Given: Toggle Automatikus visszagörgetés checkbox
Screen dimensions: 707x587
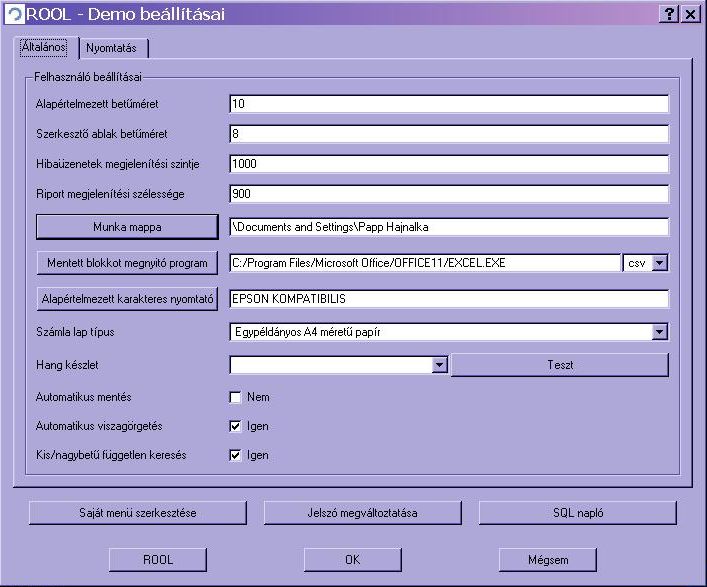Looking at the screenshot, I should [235, 426].
